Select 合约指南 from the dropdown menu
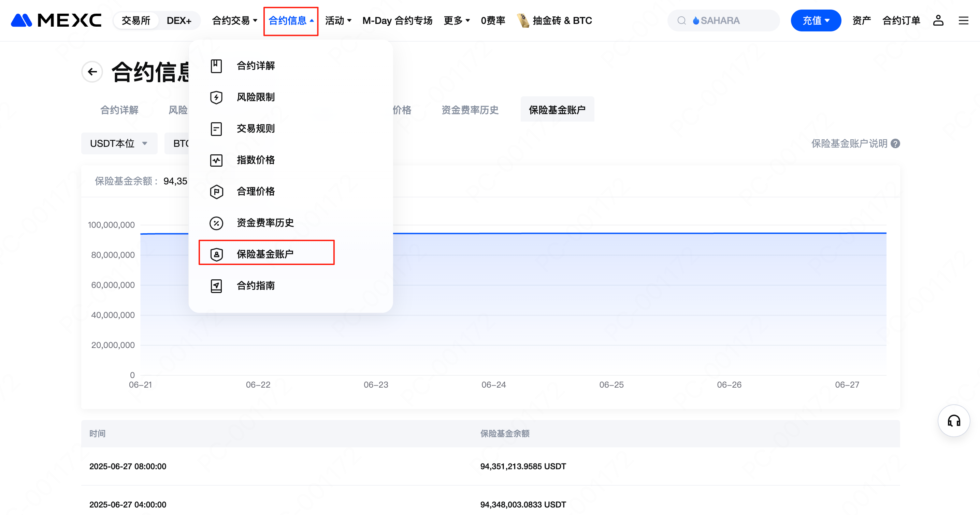980x515 pixels. (256, 286)
